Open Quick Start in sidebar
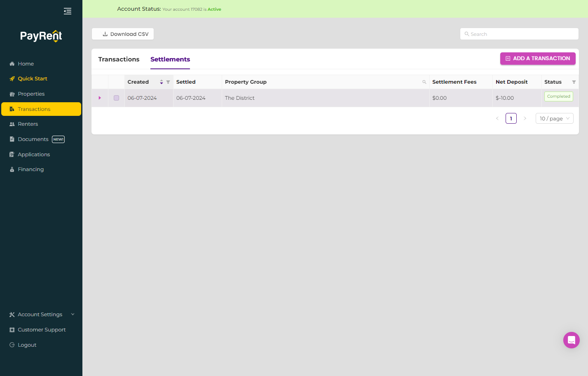This screenshot has height=376, width=588. 41,79
